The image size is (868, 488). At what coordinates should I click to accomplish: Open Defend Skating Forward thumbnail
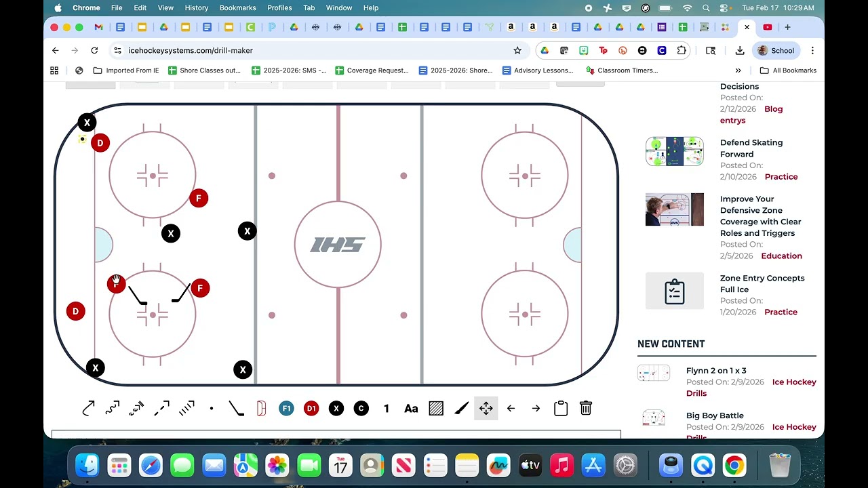tap(675, 152)
